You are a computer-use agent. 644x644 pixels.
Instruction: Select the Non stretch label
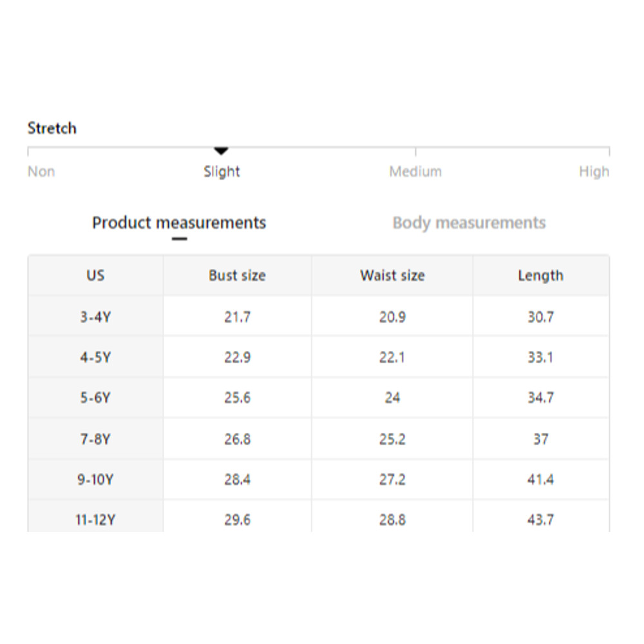[41, 172]
